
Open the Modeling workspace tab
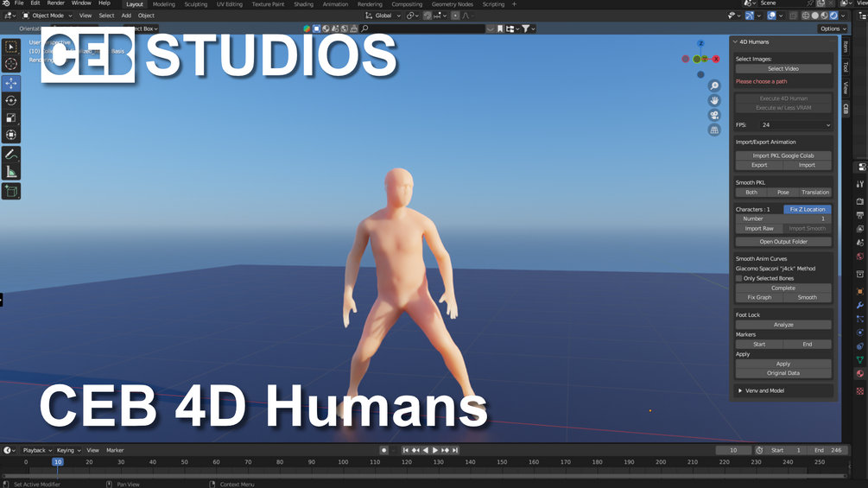[x=164, y=4]
